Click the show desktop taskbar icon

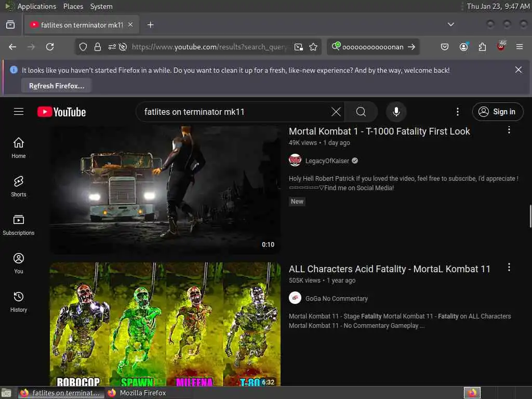tap(6, 393)
